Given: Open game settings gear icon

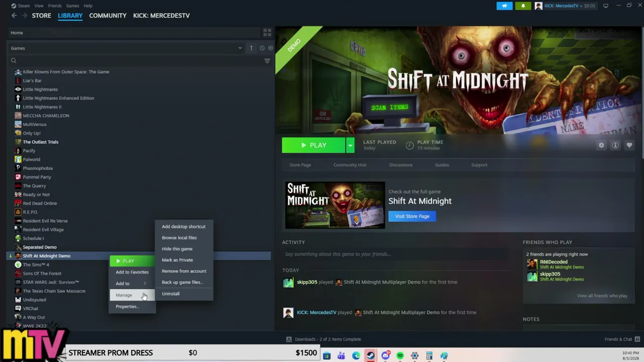Looking at the screenshot, I should point(601,145).
